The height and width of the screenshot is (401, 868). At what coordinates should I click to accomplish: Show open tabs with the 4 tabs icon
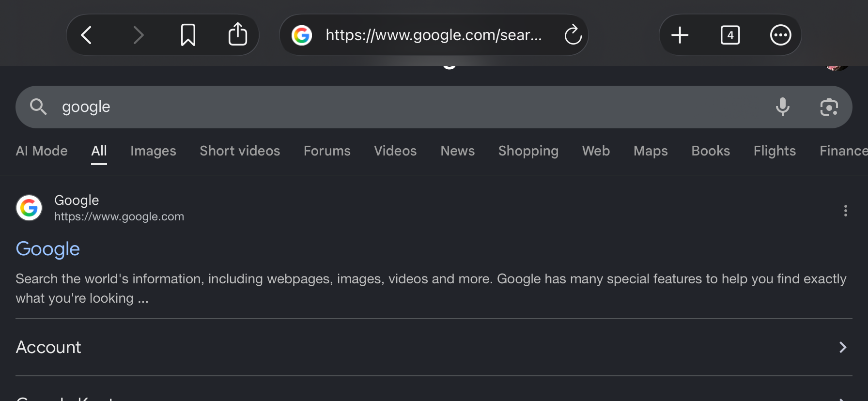click(730, 35)
